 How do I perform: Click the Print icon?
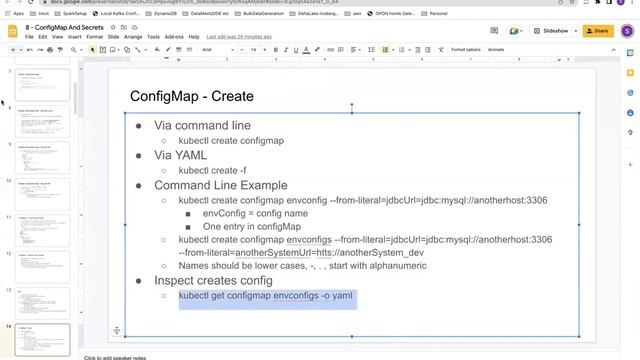(x=50, y=50)
